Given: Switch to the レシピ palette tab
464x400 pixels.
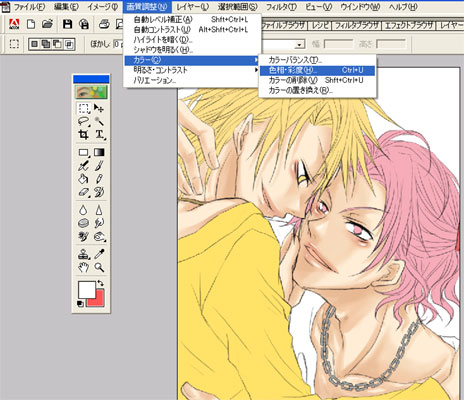Looking at the screenshot, I should pos(319,25).
